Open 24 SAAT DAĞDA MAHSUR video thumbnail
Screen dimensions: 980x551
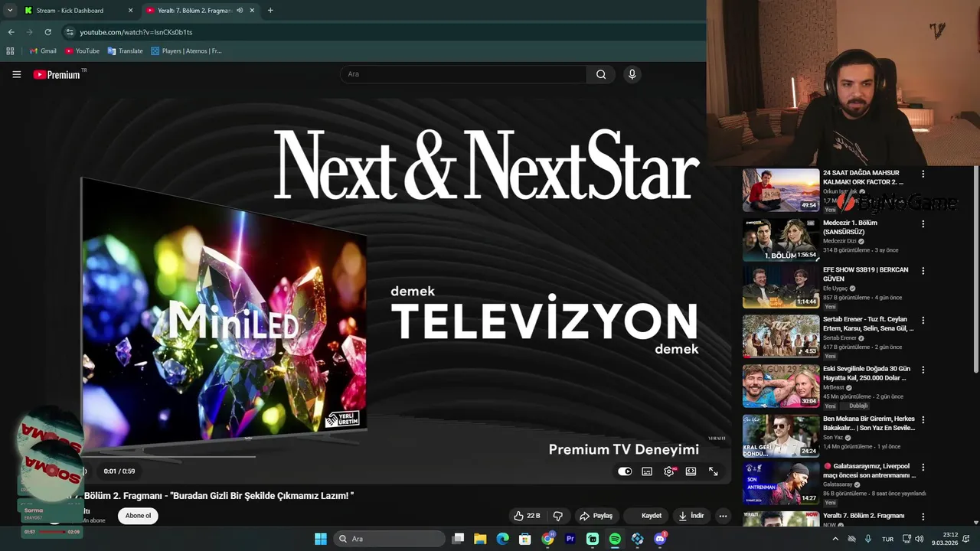coord(781,190)
